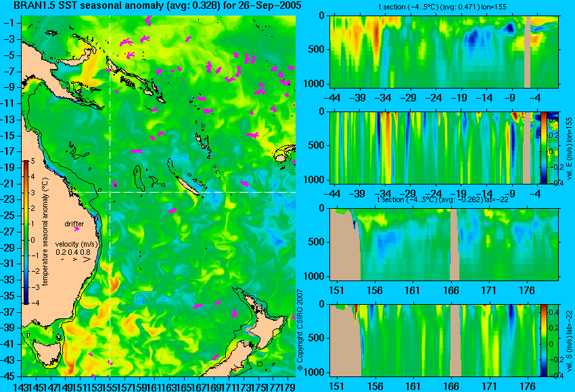Click the '151' longitude tick under the vel. S section
575x392 pixels.
337,386
